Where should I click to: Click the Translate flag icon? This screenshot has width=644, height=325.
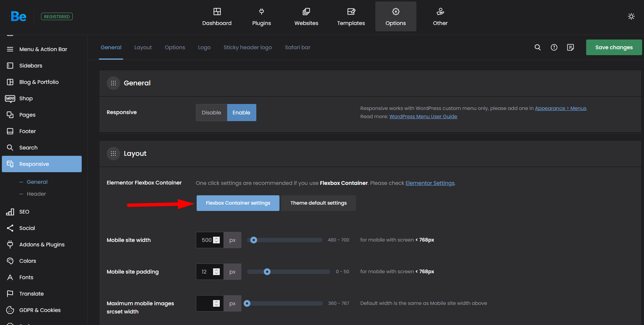click(x=10, y=294)
